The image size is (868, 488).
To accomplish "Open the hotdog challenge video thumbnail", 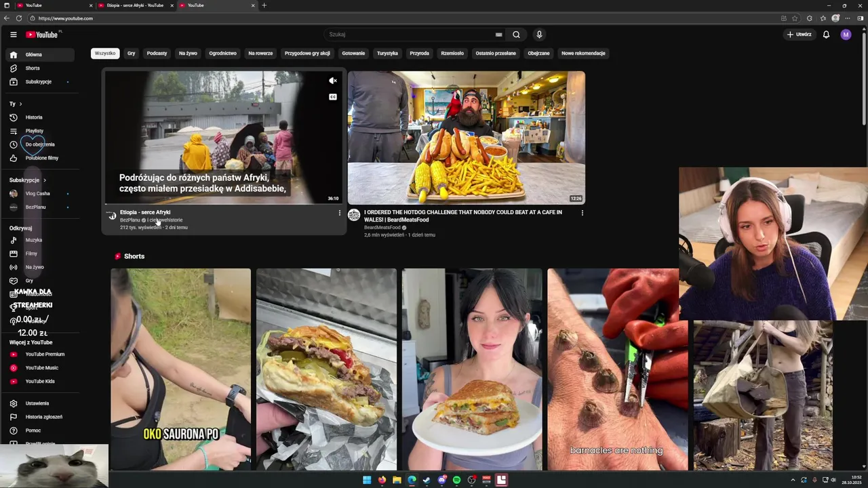I will pos(467,138).
